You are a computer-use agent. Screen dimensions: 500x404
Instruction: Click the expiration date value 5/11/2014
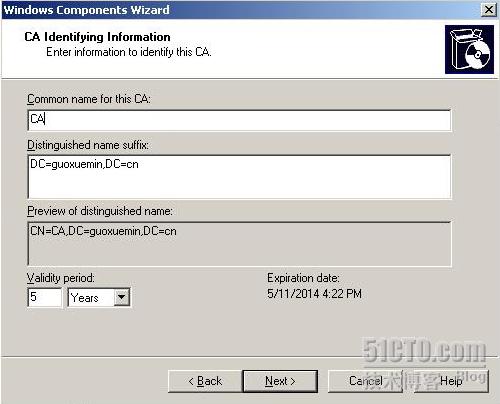pyautogui.click(x=293, y=294)
